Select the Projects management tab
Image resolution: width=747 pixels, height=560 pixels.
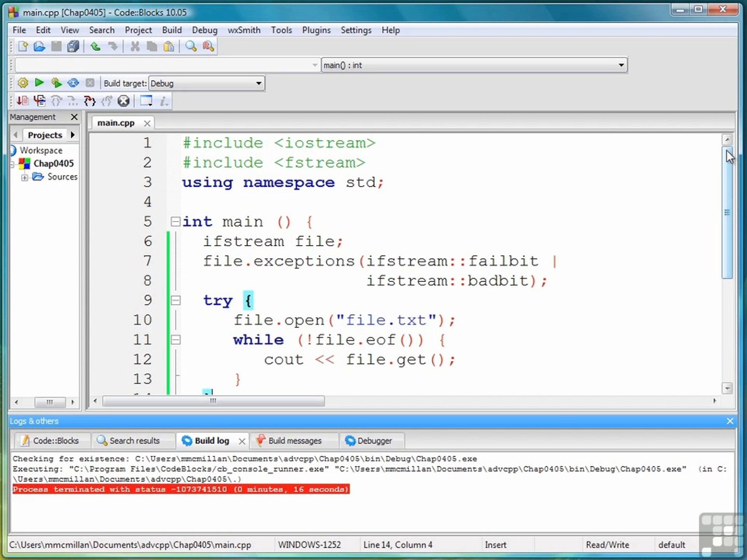pos(45,135)
